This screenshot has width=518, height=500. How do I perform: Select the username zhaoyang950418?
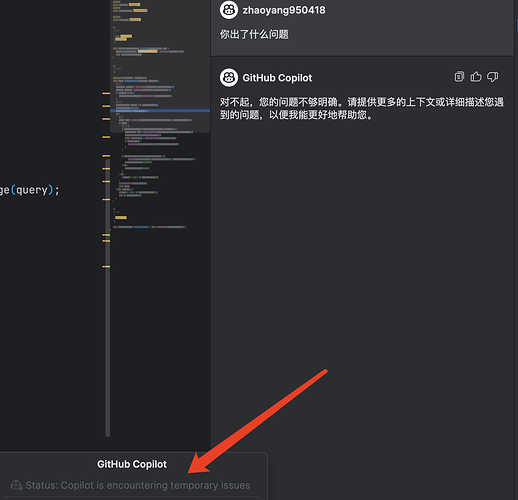pyautogui.click(x=284, y=10)
